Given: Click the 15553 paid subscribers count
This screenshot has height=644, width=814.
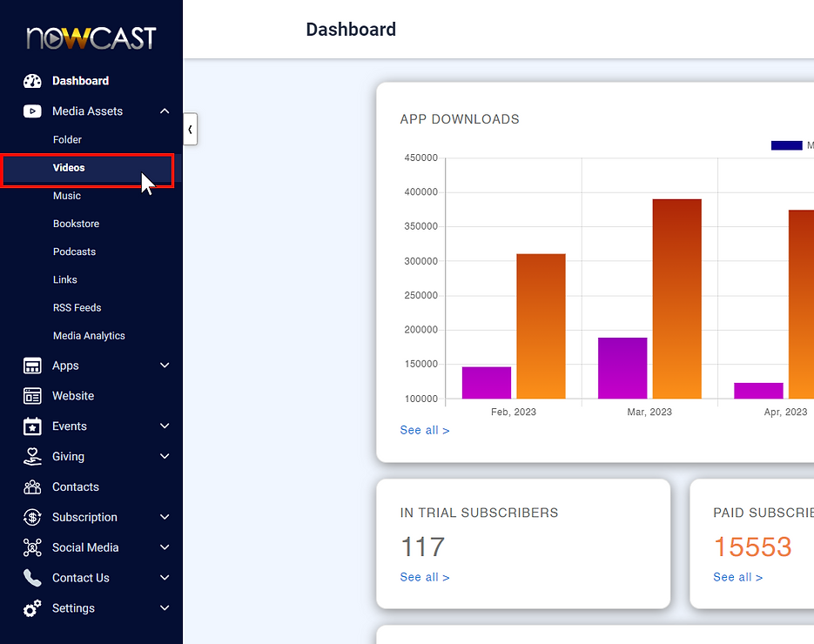Looking at the screenshot, I should coord(753,547).
